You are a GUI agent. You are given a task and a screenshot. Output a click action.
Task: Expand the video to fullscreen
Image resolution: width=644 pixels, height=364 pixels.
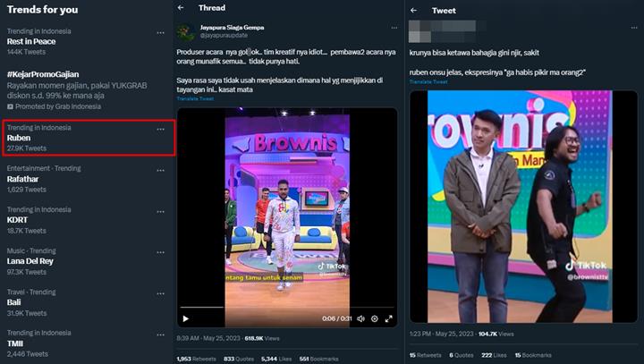pos(388,318)
